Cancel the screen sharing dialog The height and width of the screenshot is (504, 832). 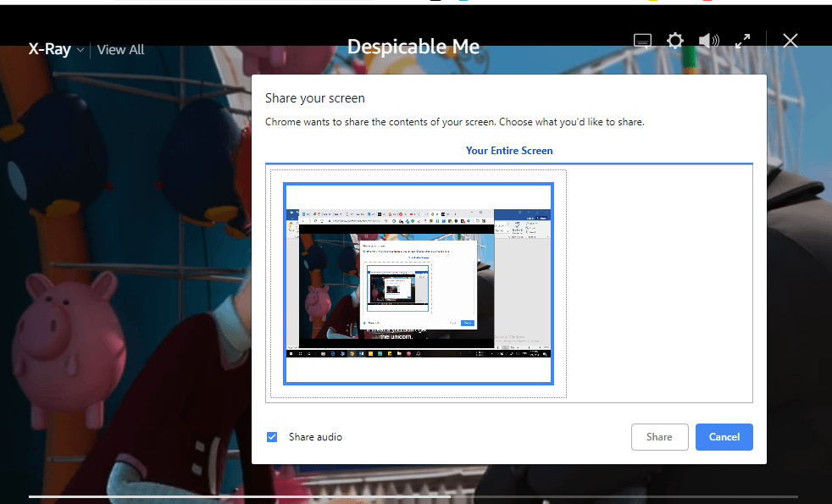pyautogui.click(x=724, y=437)
